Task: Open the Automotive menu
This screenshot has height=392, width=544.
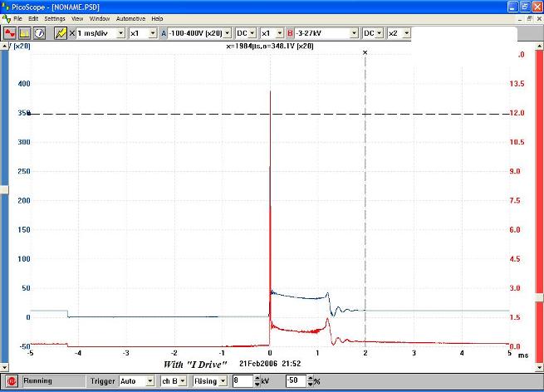Action: [x=130, y=18]
